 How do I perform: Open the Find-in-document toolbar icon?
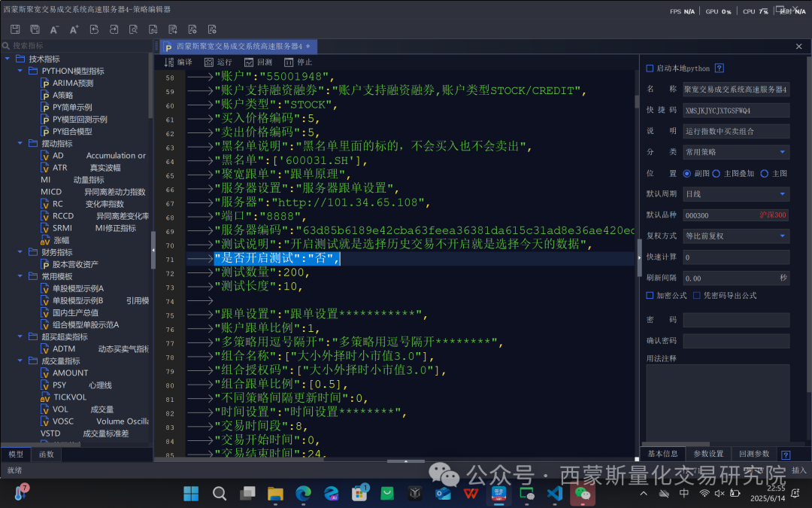[133, 29]
